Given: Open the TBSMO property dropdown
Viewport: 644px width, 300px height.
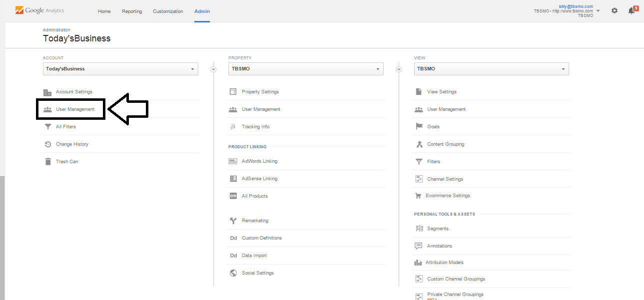Looking at the screenshot, I should click(x=306, y=69).
